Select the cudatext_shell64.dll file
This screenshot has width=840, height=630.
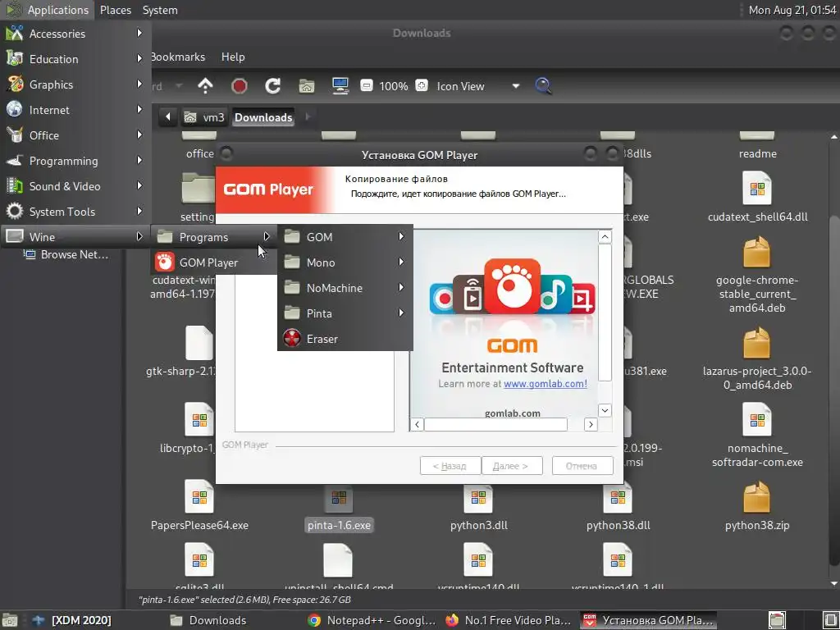(757, 199)
